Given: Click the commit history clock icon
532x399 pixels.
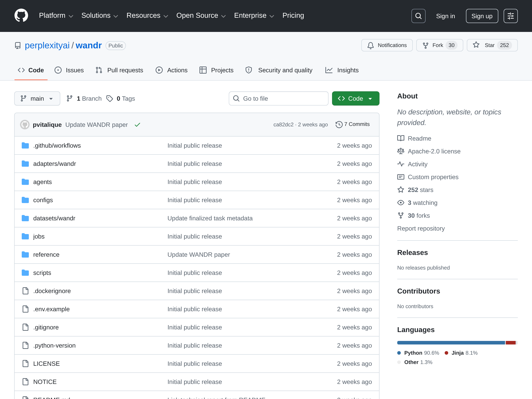Looking at the screenshot, I should (x=339, y=124).
